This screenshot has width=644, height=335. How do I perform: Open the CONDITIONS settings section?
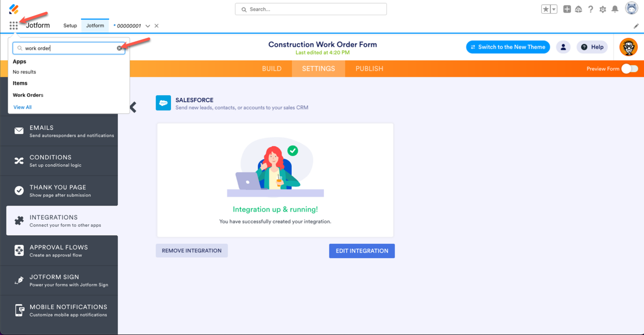pos(59,161)
